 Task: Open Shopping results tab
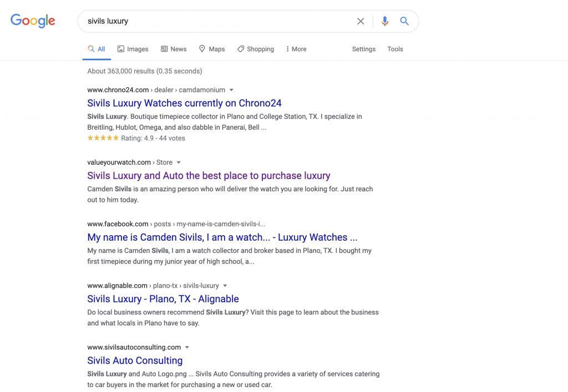tap(255, 49)
